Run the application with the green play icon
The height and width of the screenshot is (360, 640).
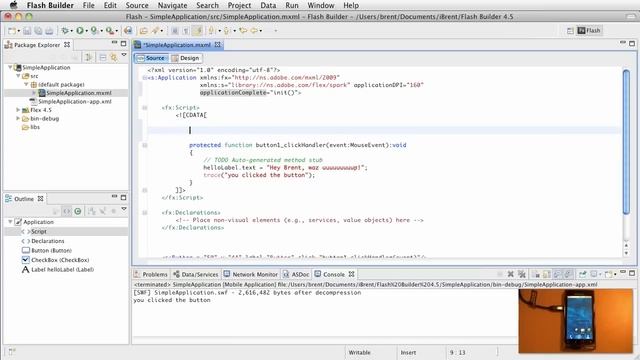(80, 31)
